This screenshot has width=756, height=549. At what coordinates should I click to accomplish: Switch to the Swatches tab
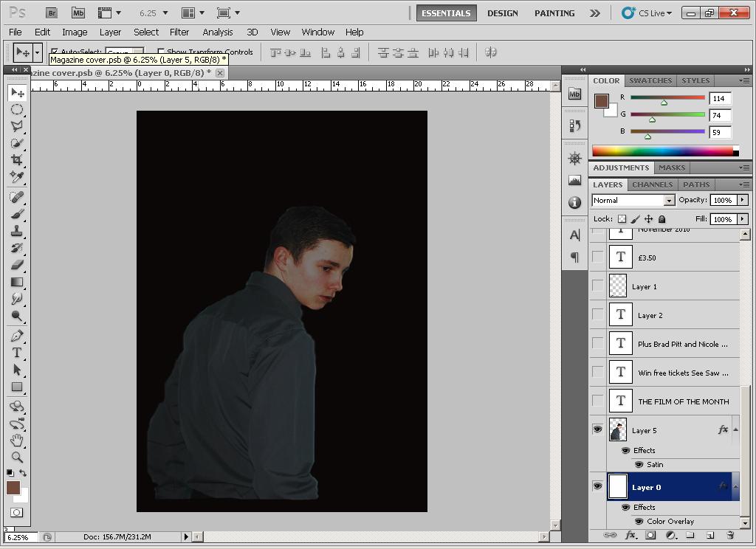tap(650, 80)
